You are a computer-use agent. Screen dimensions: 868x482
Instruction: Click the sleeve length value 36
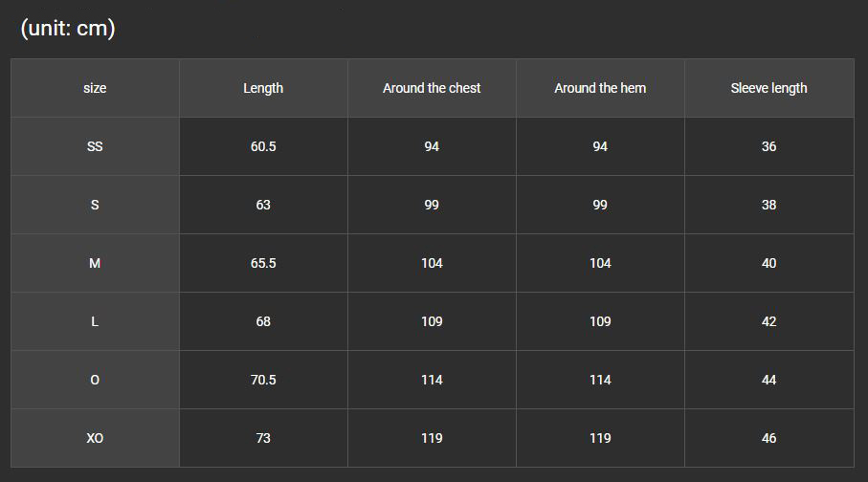point(768,146)
